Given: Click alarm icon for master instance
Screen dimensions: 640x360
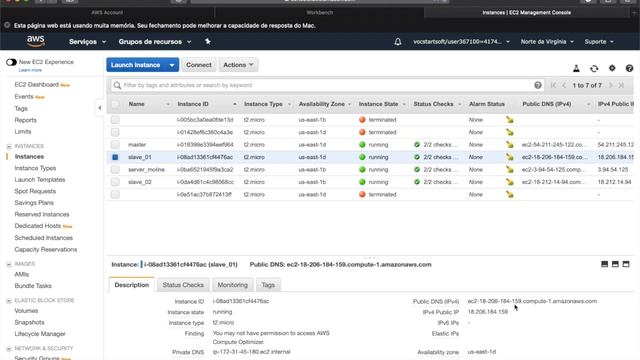Looking at the screenshot, I should [510, 144].
